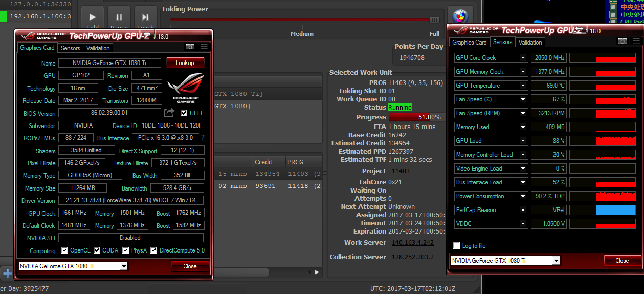The width and height of the screenshot is (644, 294).
Task: Click the question mark next to Bus Interface
Action: pyautogui.click(x=203, y=138)
